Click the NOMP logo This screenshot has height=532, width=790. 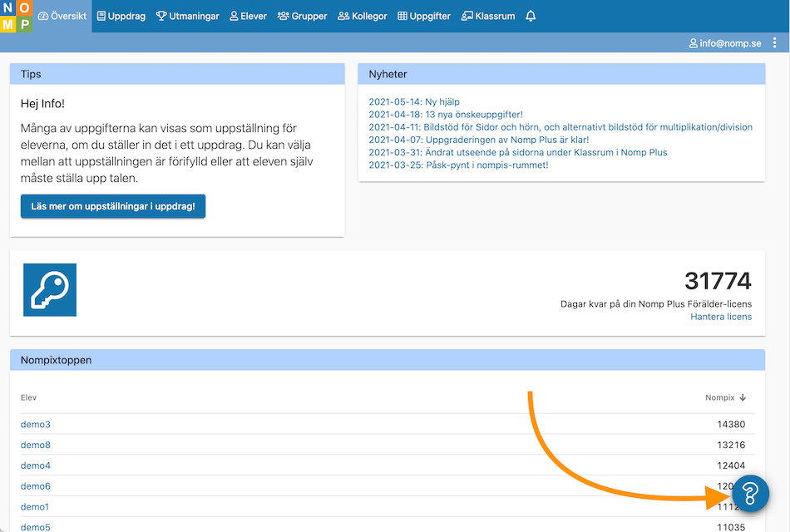pyautogui.click(x=16, y=16)
